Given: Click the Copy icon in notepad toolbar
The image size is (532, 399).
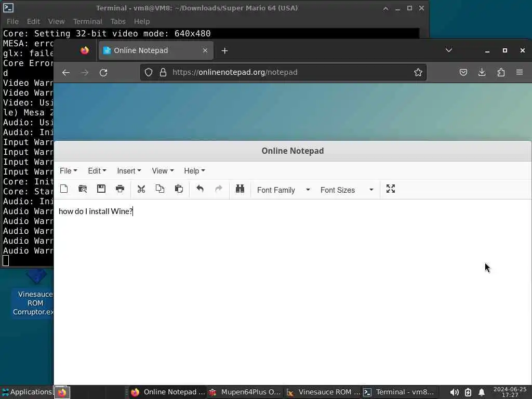Looking at the screenshot, I should tap(160, 189).
